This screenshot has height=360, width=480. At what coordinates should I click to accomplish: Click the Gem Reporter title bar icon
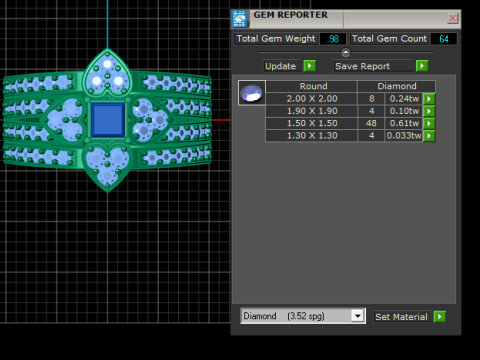240,19
